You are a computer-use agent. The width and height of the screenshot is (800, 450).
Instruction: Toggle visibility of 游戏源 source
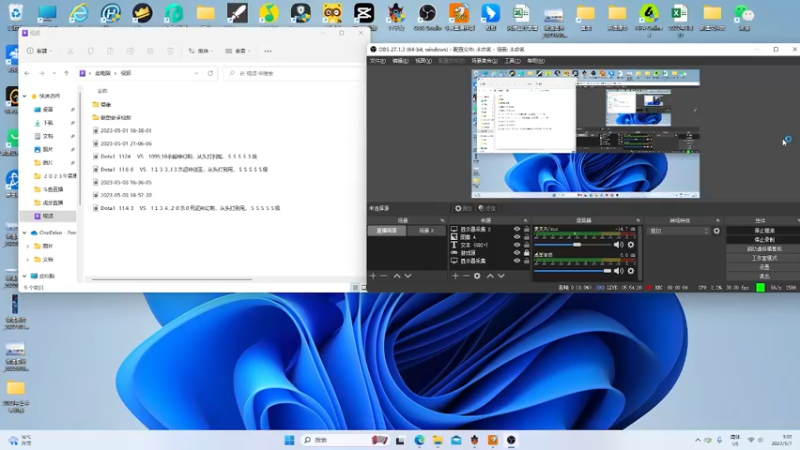[x=517, y=253]
